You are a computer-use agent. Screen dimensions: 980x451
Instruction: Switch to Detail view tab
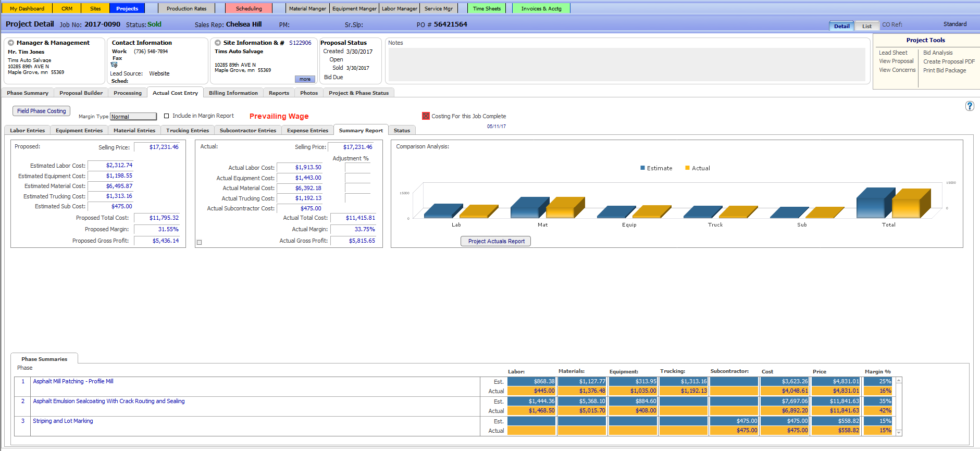(841, 26)
